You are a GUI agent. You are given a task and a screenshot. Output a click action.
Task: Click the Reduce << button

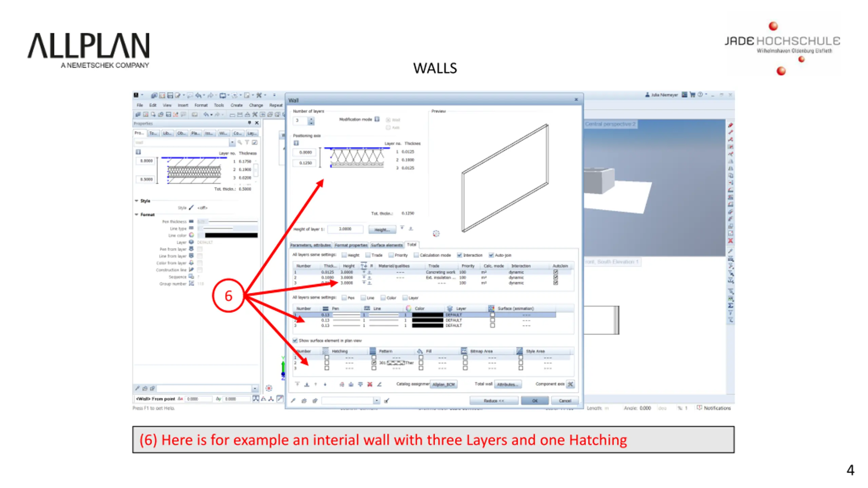[494, 401]
